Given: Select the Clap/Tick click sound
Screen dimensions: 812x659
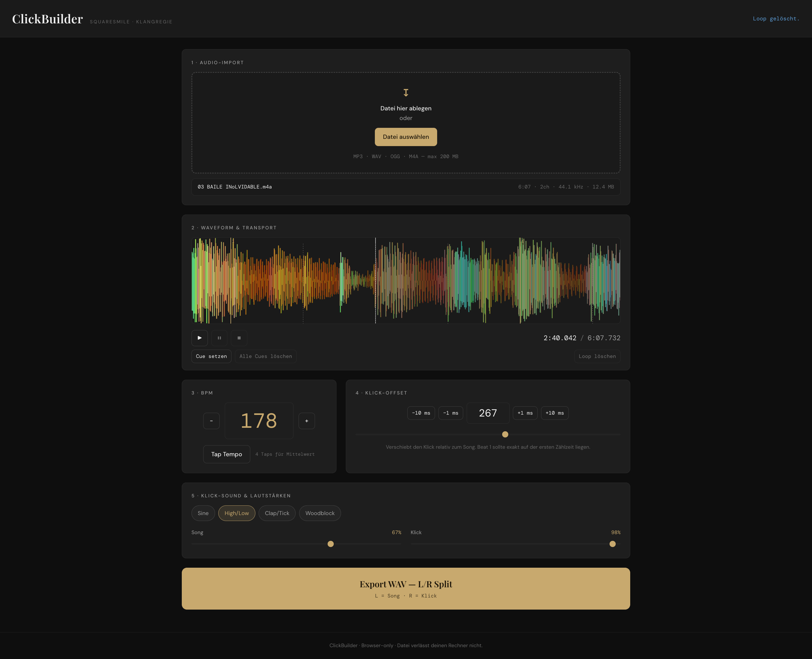Looking at the screenshot, I should [x=277, y=513].
